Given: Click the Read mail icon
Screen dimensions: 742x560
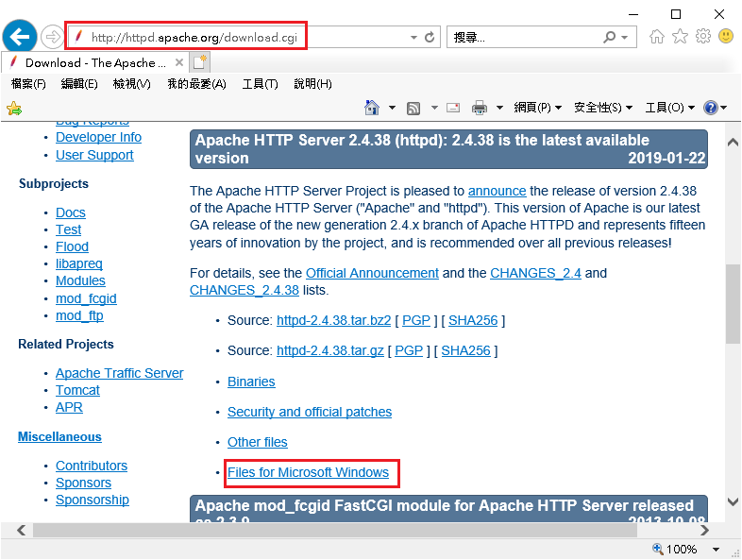Looking at the screenshot, I should click(x=453, y=108).
